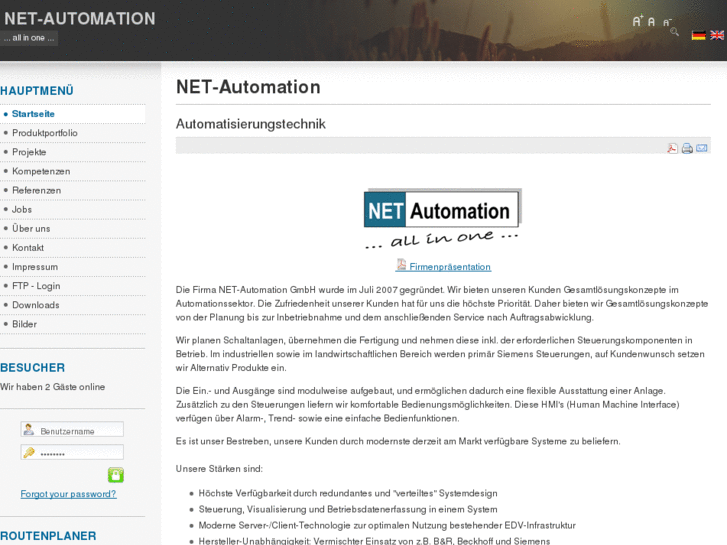Increase font size with the A+ icon
Viewport: 727px width, 545px height.
(x=638, y=21)
